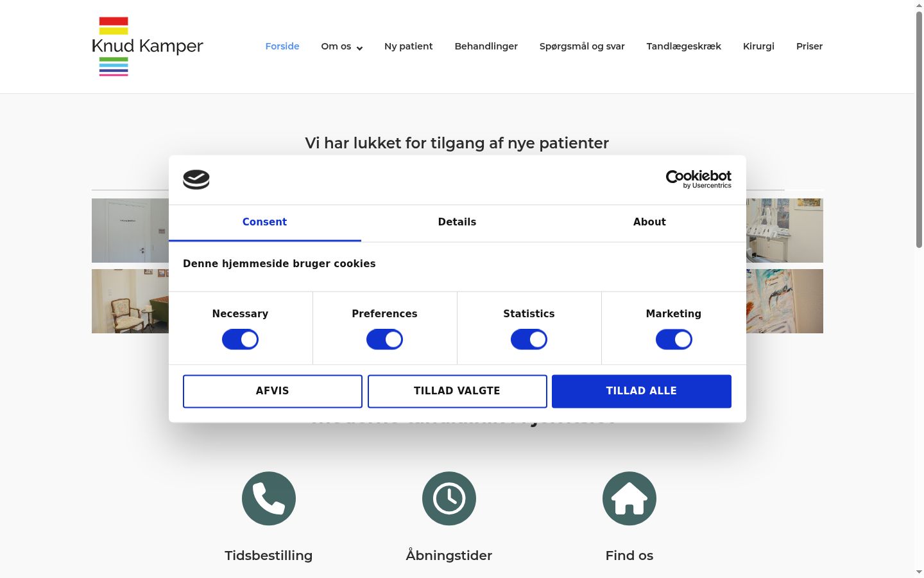Click the Knud Kamper logo
The image size is (924, 578).
pyautogui.click(x=148, y=46)
